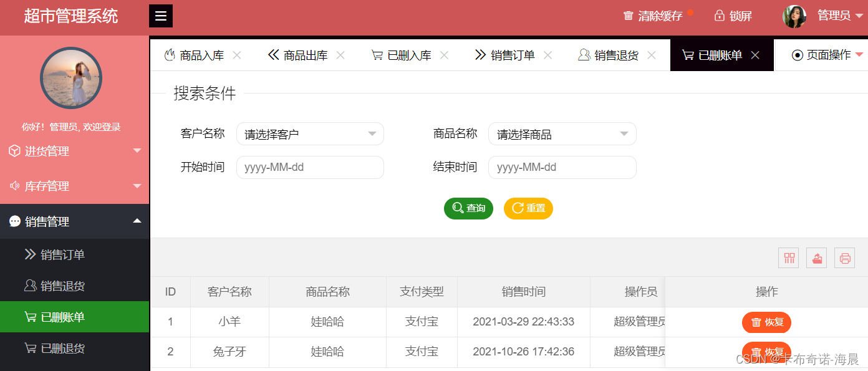Click the speaker icon of 库存管理
868x371 pixels.
coord(15,186)
